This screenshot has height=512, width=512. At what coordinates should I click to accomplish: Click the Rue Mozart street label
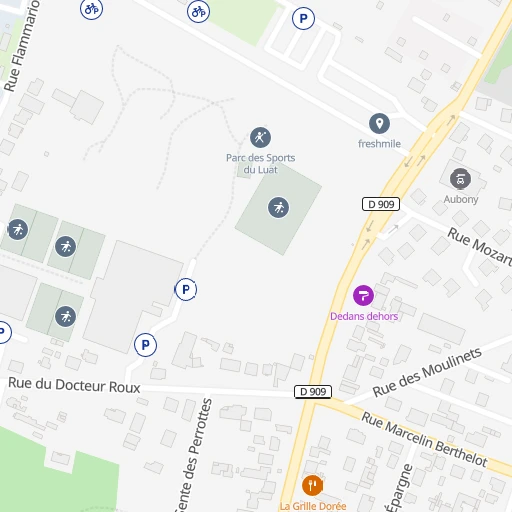coord(480,247)
